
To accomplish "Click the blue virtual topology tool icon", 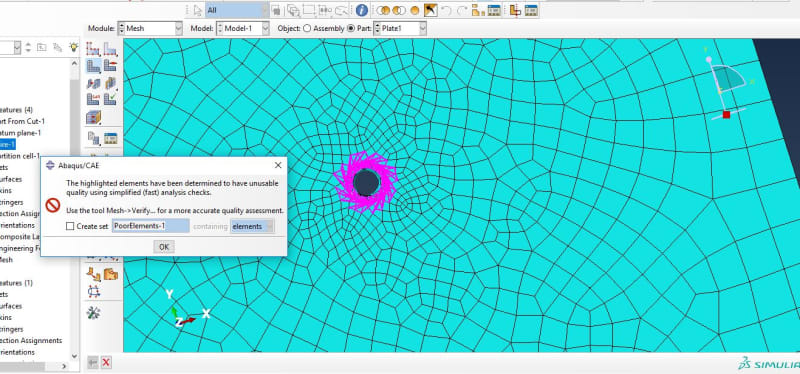I will tap(93, 292).
